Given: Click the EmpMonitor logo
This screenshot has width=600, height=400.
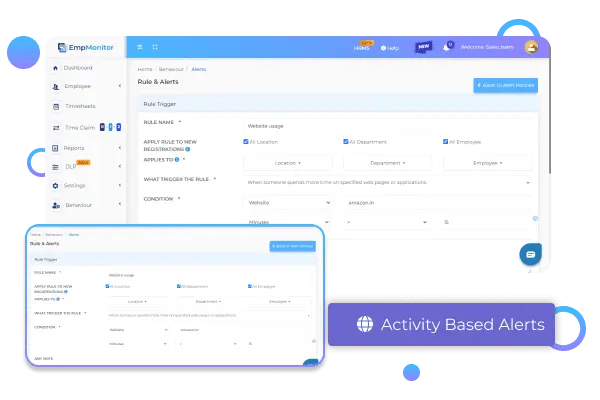Looking at the screenshot, I should point(86,47).
